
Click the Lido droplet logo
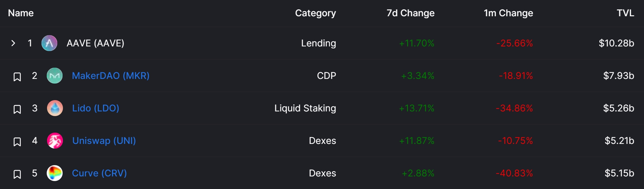click(55, 108)
